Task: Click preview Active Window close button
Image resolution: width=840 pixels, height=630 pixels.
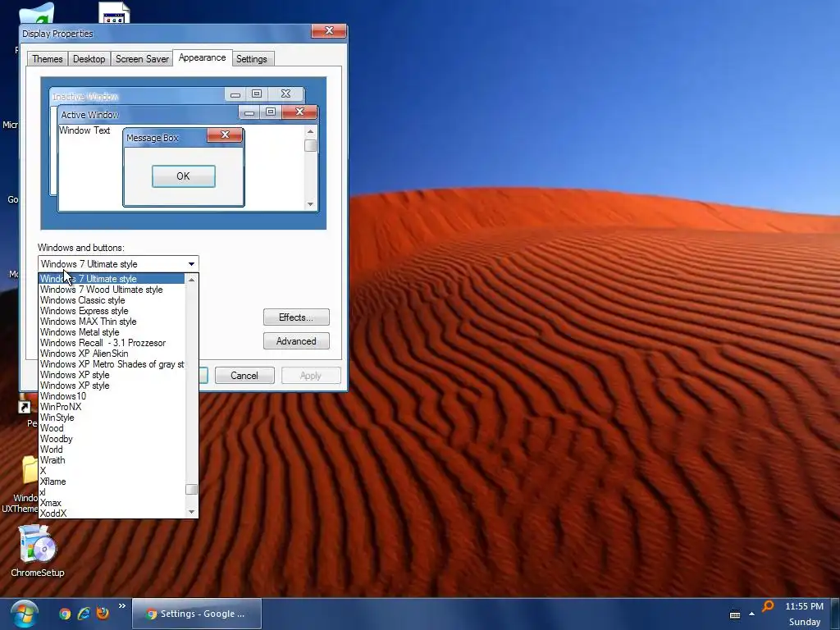Action: (x=299, y=112)
